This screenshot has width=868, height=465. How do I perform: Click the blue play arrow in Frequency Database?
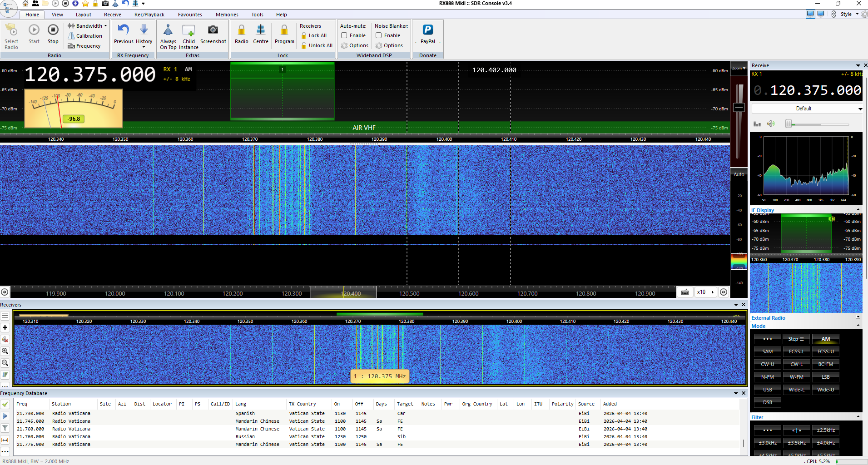tap(5, 416)
